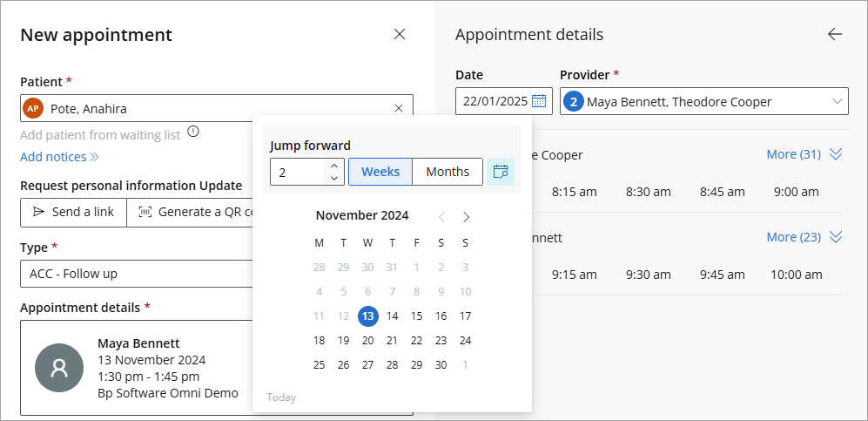Increase the jump forward number
The image size is (868, 421).
(x=333, y=166)
